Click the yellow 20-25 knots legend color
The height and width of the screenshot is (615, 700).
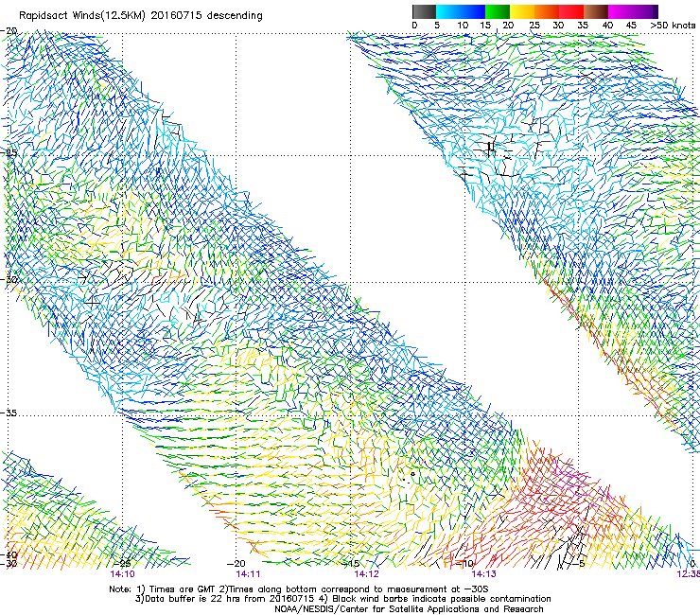pos(522,11)
